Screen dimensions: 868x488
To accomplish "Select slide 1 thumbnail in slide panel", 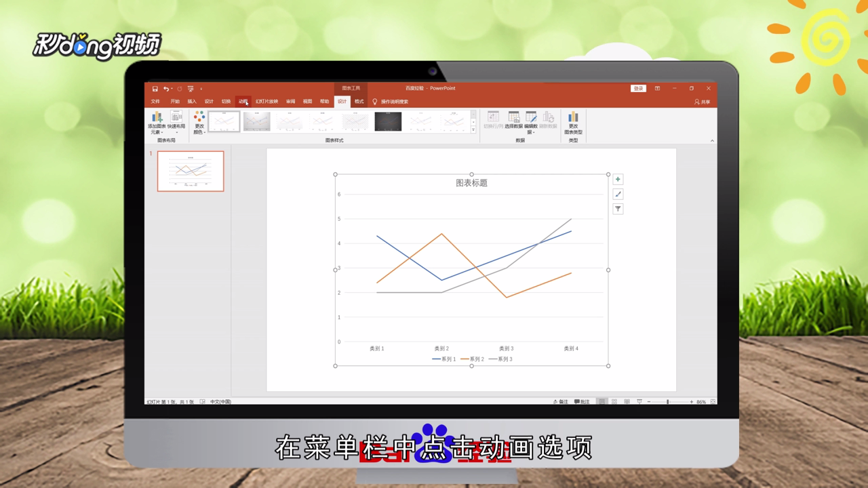I will [191, 171].
